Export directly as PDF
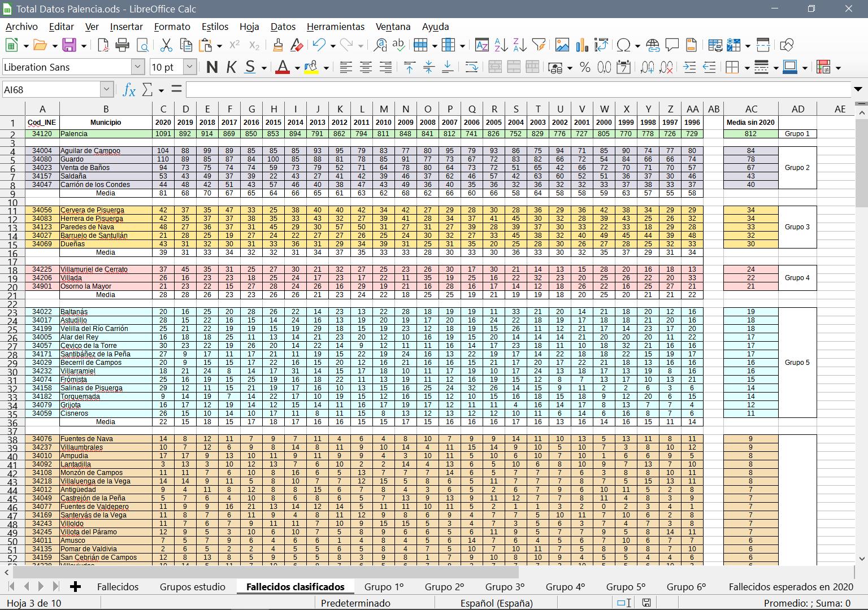 [x=103, y=45]
